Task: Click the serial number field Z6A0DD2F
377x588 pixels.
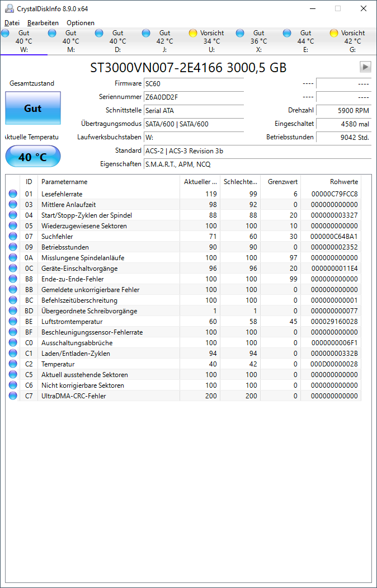Action: (194, 97)
